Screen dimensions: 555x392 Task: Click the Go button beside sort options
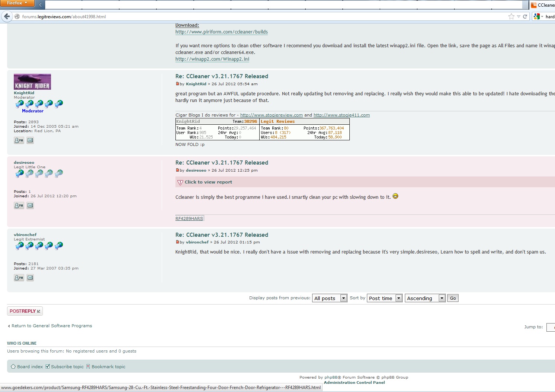coord(453,298)
